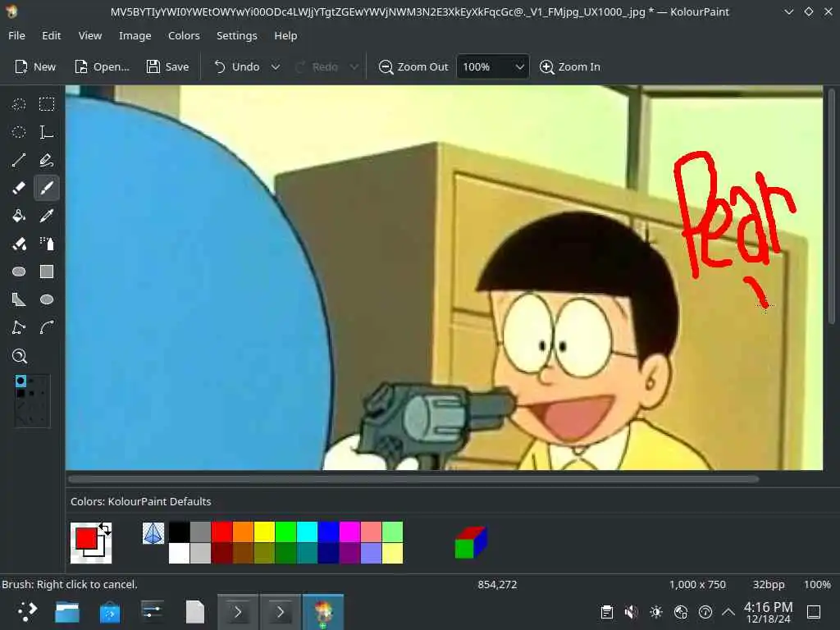Viewport: 840px width, 630px height.
Task: Pick the magenta color swatch
Action: coord(349,532)
